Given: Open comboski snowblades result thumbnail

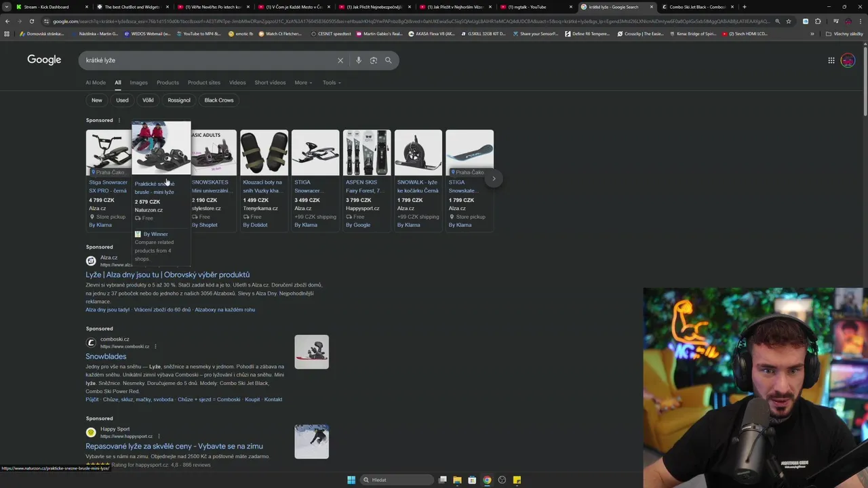Looking at the screenshot, I should tap(312, 352).
